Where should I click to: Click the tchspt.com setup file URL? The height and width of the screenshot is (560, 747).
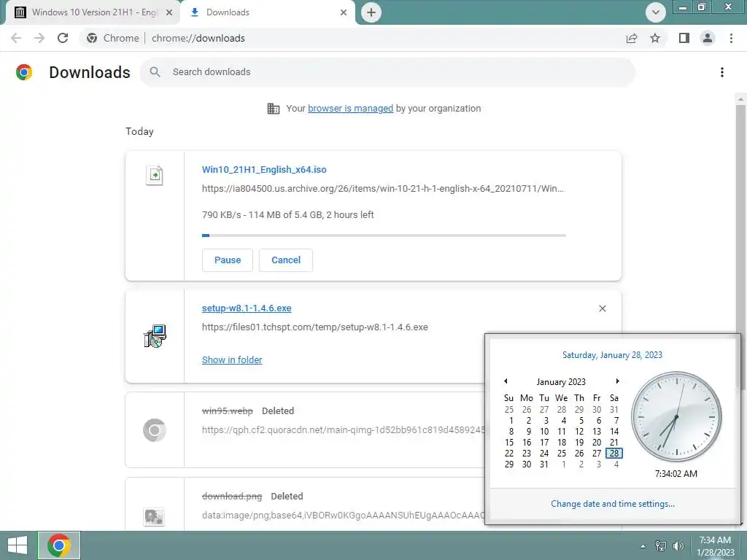coord(315,327)
